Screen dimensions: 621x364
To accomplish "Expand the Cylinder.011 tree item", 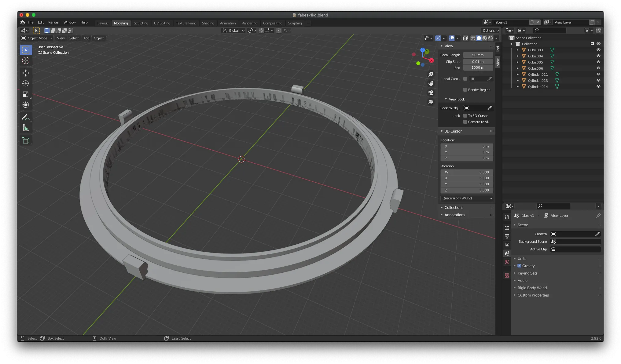I will click(x=517, y=75).
